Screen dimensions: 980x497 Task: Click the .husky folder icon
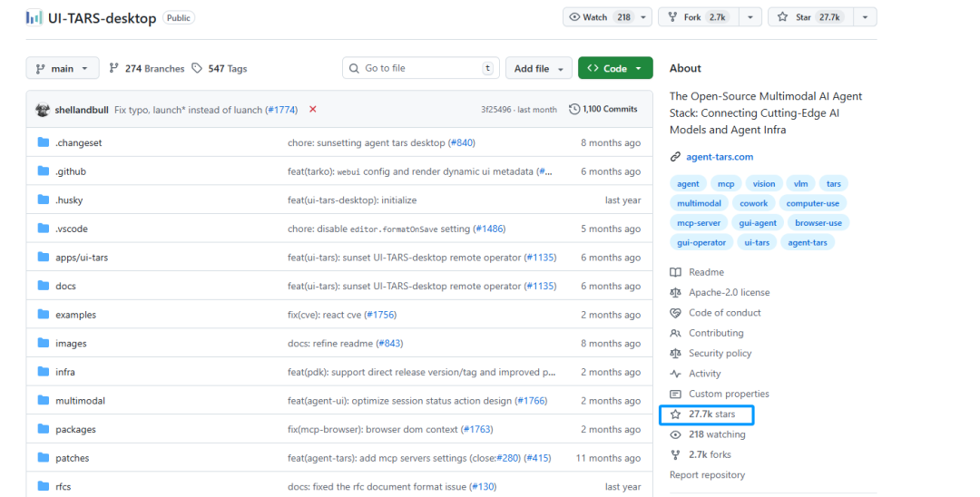(x=44, y=200)
